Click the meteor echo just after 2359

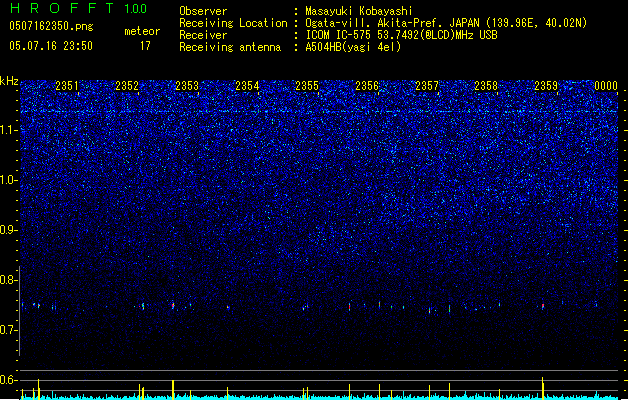click(x=543, y=306)
